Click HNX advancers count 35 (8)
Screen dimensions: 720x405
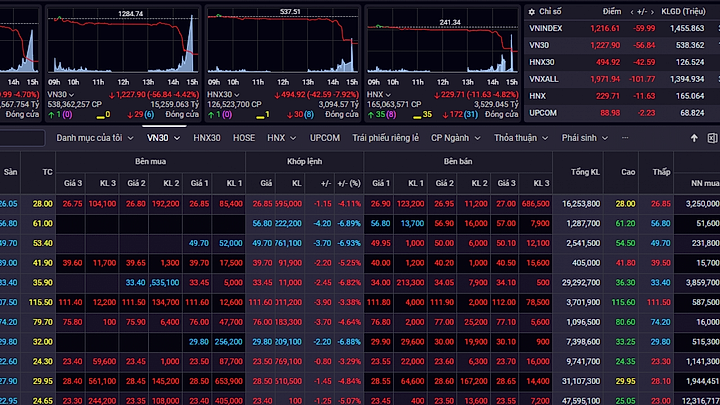(x=382, y=115)
